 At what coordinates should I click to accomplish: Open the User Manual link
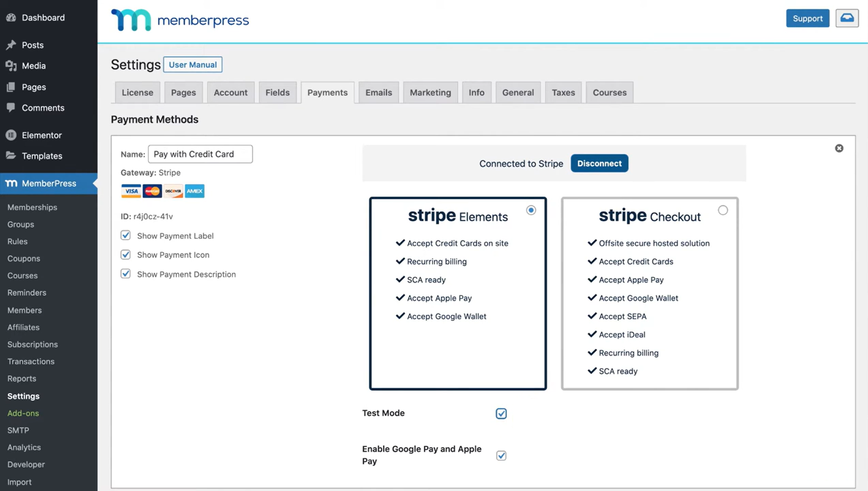(x=193, y=65)
